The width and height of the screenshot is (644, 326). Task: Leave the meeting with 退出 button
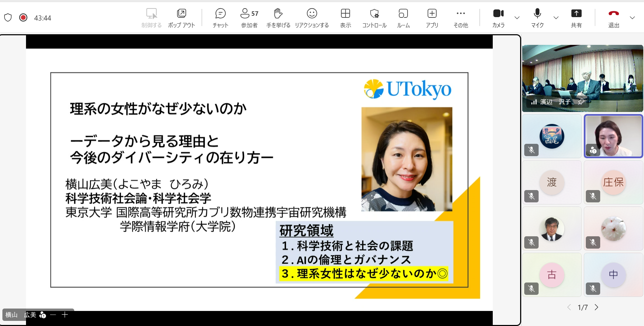[614, 18]
